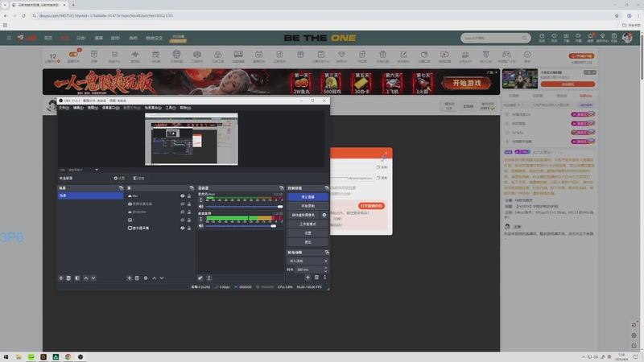Image resolution: width=644 pixels, height=362 pixels.
Task: Toggle visibility eye of HU source
Action: (x=183, y=196)
